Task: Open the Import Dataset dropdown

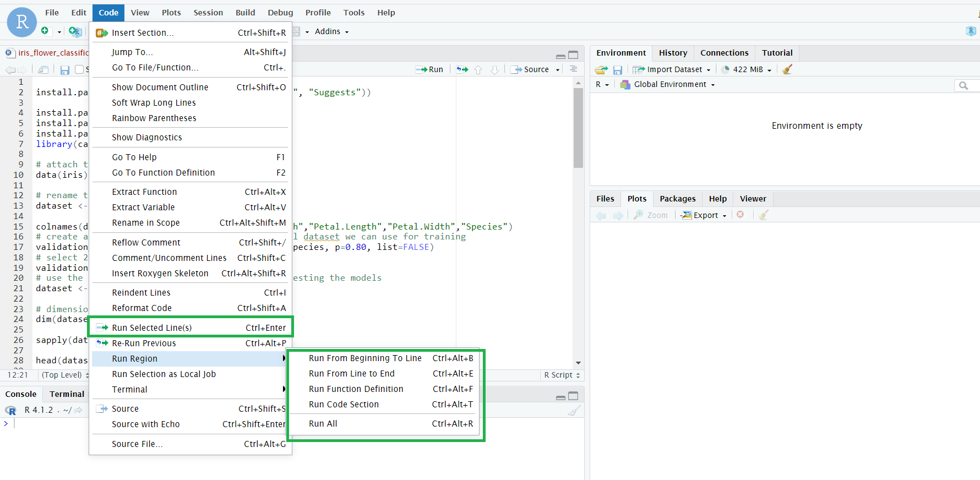Action: [x=672, y=69]
